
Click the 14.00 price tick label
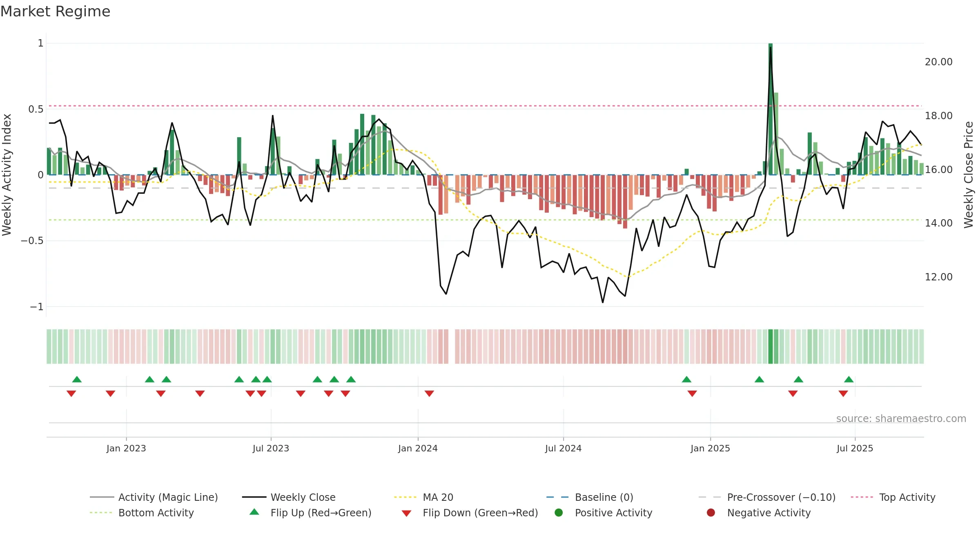[938, 223]
